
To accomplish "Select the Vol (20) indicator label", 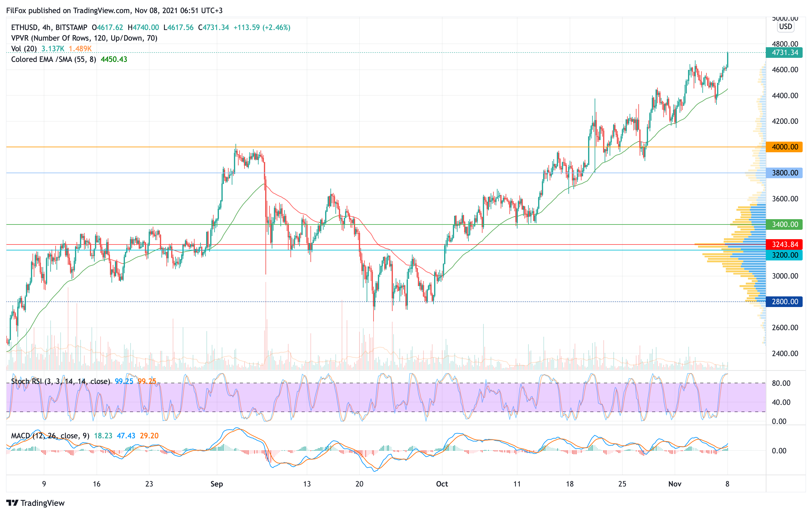I will (x=24, y=48).
